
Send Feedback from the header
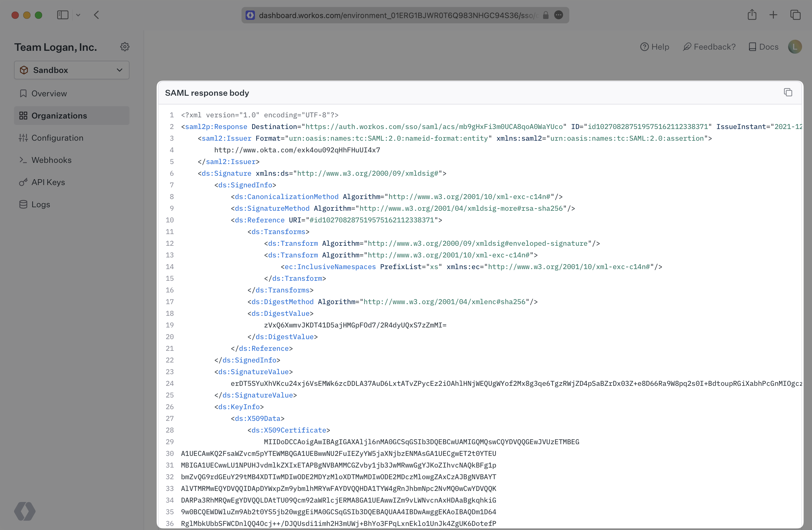[x=709, y=47]
